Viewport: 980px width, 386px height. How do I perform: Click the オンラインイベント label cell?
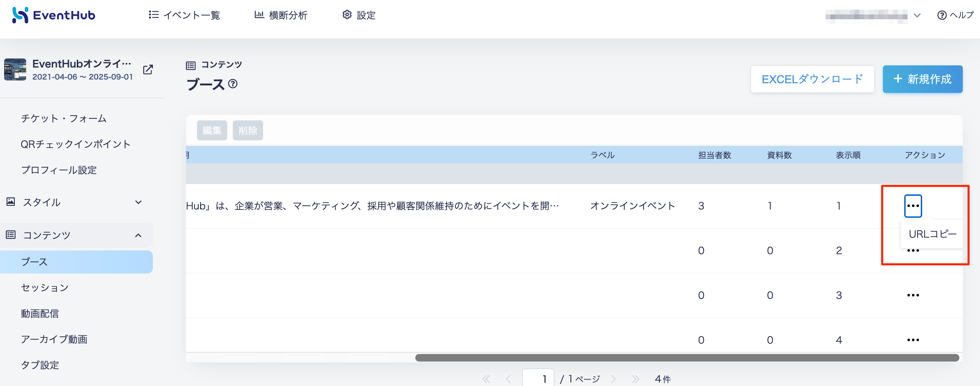[632, 206]
